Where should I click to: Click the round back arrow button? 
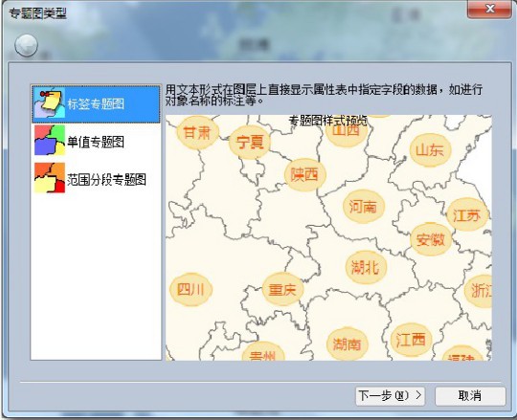click(x=27, y=45)
